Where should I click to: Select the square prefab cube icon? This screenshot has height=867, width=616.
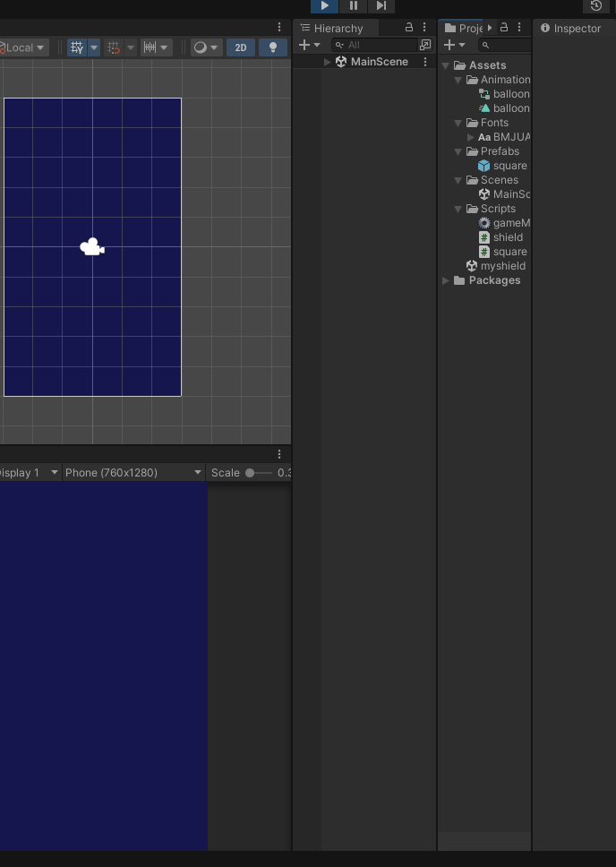[x=483, y=166]
